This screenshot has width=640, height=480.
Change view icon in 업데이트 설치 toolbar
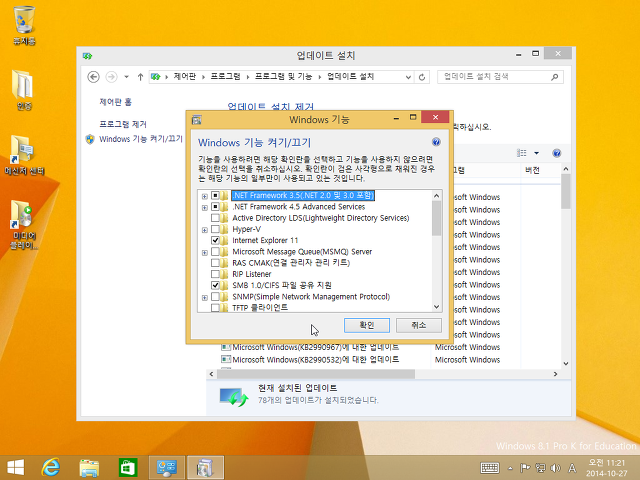pyautogui.click(x=522, y=153)
